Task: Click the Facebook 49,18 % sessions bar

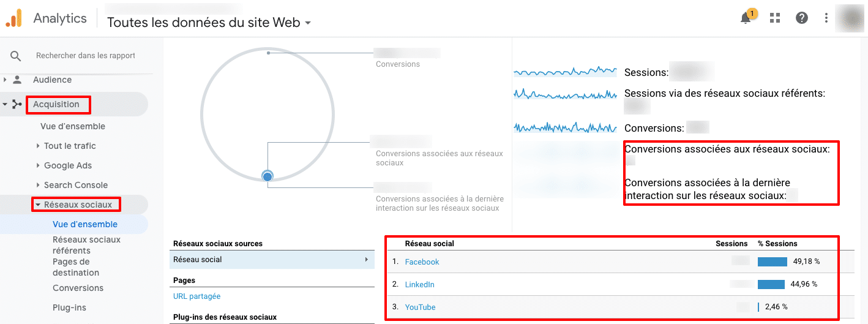Action: coord(772,262)
